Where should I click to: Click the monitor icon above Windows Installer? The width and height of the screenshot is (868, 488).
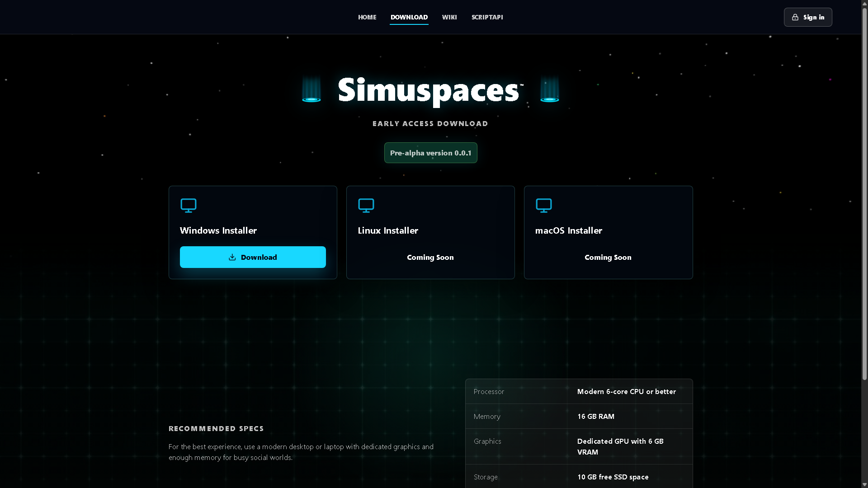[x=189, y=205]
